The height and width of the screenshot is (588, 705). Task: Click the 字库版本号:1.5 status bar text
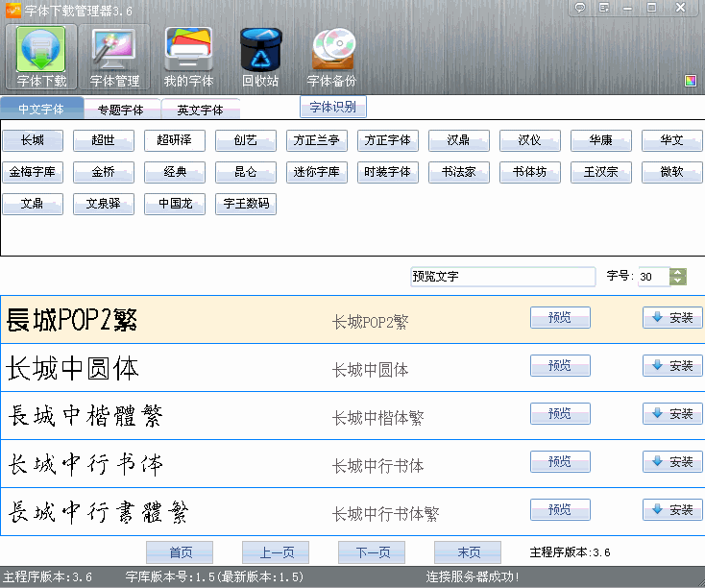[x=214, y=576]
